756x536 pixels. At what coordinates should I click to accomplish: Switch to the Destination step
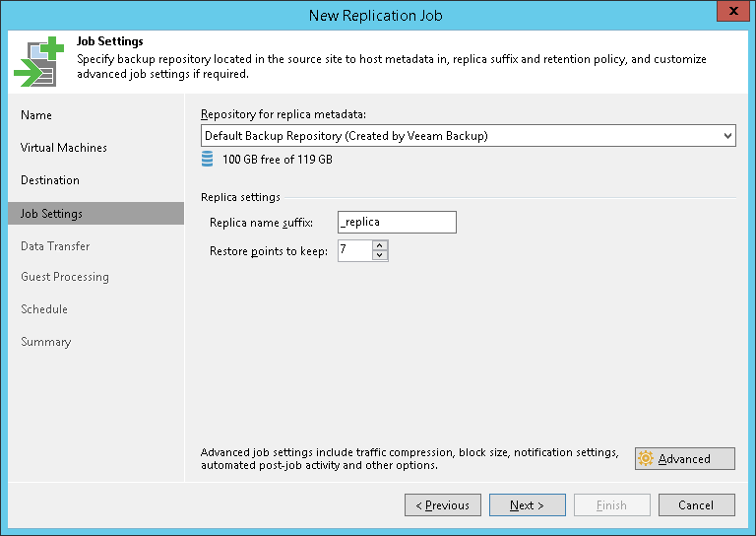click(x=50, y=180)
